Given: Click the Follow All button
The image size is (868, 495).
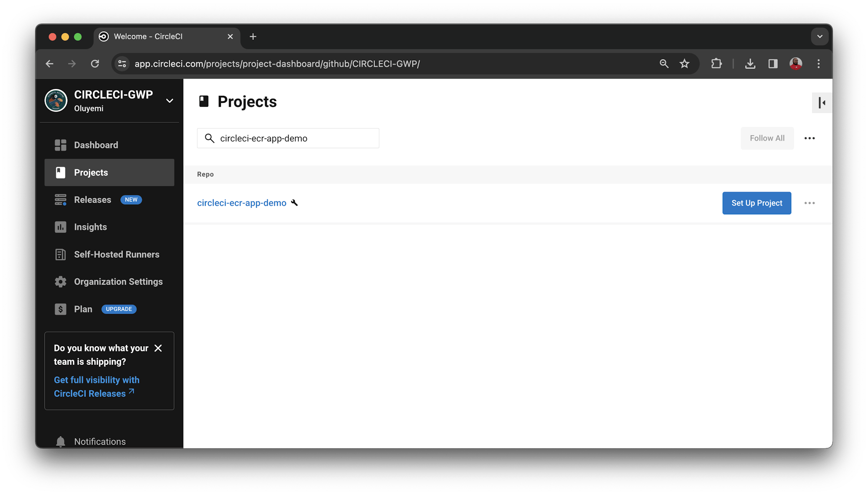Looking at the screenshot, I should 767,138.
